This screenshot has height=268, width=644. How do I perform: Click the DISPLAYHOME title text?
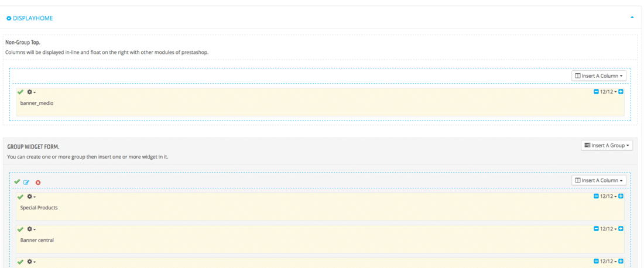point(33,19)
